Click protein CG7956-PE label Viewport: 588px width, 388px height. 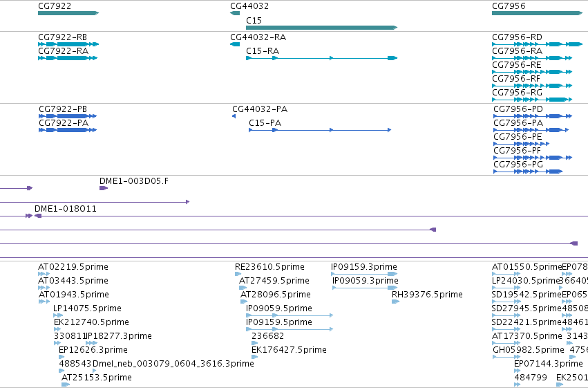click(518, 137)
